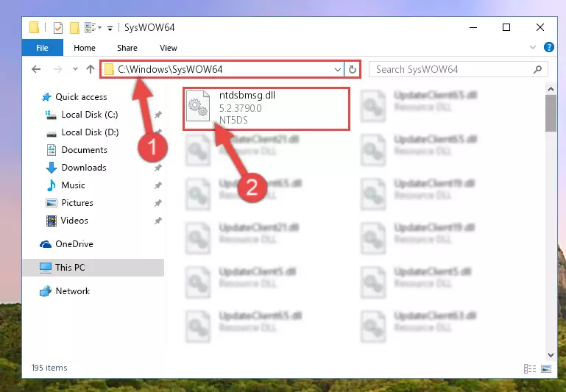566x392 pixels.
Task: Switch to the View ribbon tab
Action: 169,48
